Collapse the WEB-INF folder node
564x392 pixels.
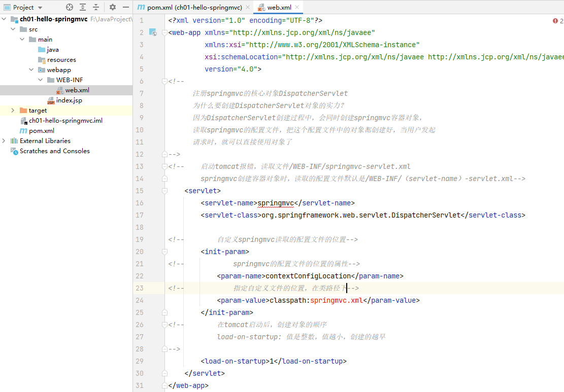point(40,80)
